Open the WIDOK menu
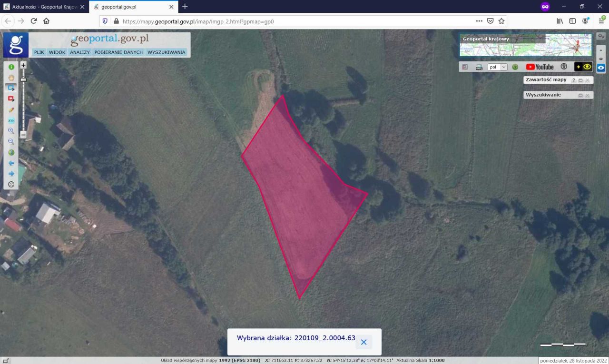Screen dimensions: 609x364 pyautogui.click(x=57, y=52)
